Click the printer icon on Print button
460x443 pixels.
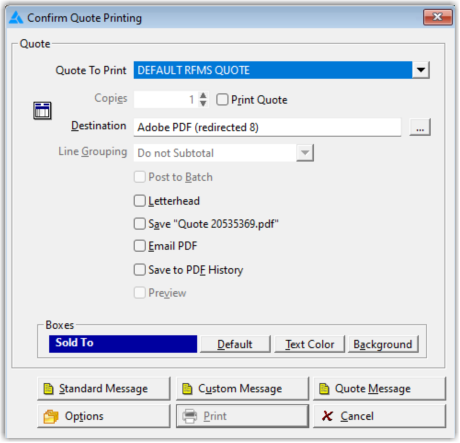[x=190, y=416]
